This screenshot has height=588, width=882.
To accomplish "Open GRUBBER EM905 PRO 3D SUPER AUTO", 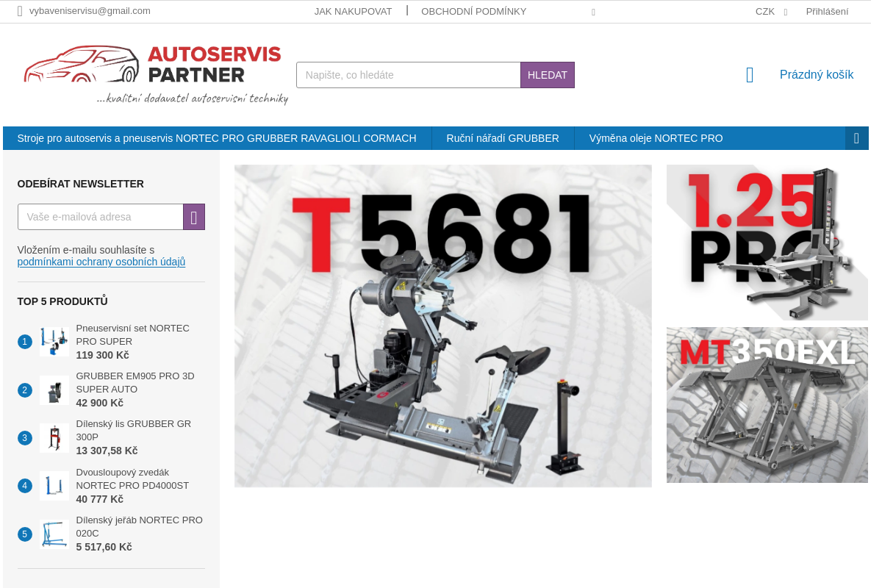I will tap(135, 383).
